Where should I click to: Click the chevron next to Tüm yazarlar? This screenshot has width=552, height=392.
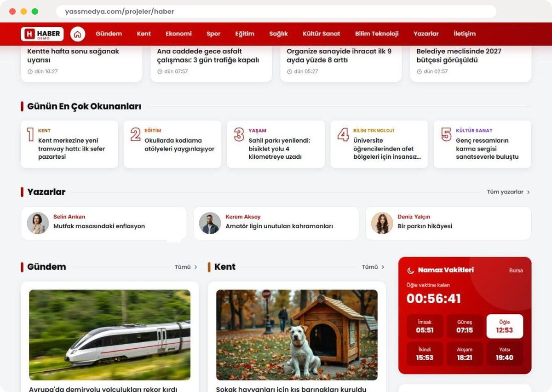[529, 192]
